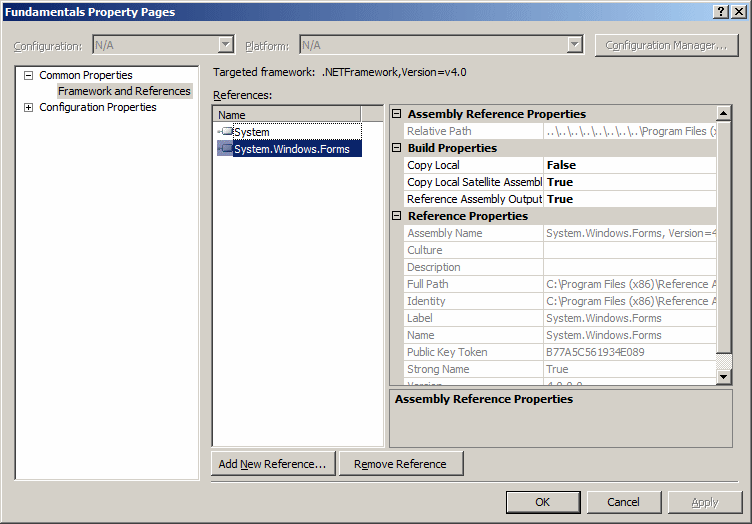Select the Label property row
The height and width of the screenshot is (524, 752).
(560, 318)
